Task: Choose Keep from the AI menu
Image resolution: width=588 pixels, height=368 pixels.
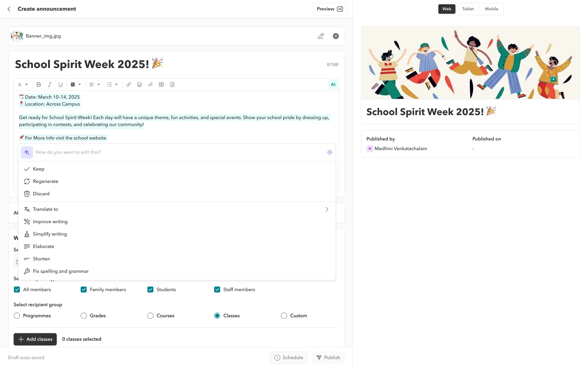Action: pyautogui.click(x=177, y=169)
